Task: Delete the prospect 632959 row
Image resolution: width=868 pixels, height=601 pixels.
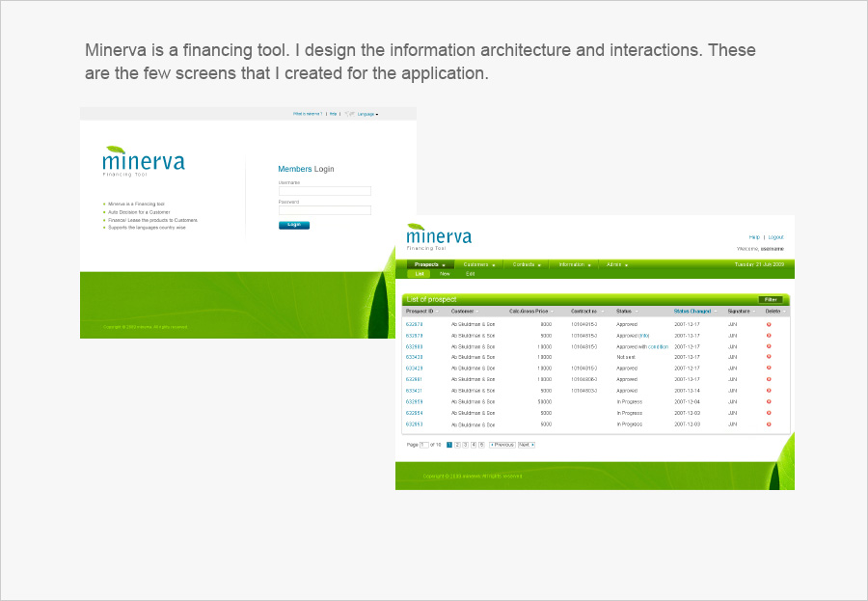Action: [x=769, y=401]
